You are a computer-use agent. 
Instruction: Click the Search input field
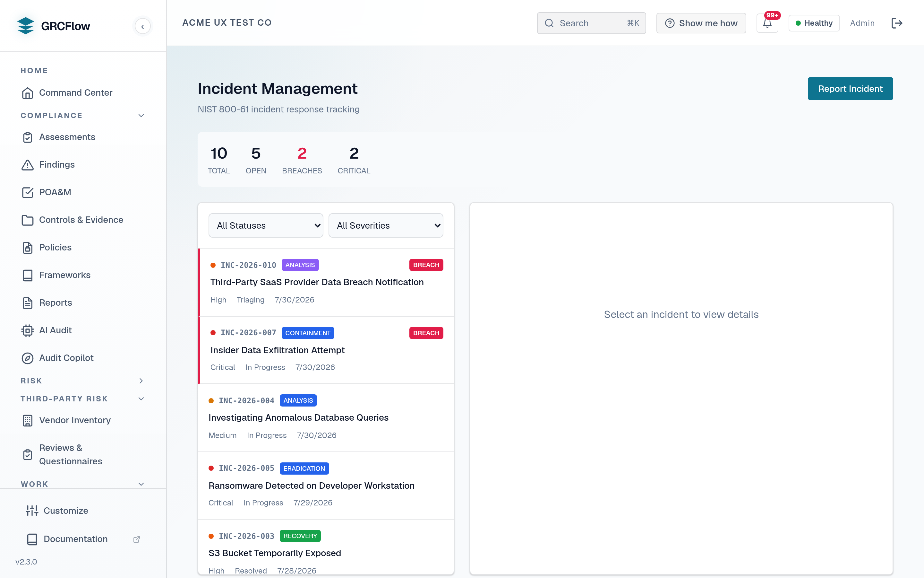[591, 23]
